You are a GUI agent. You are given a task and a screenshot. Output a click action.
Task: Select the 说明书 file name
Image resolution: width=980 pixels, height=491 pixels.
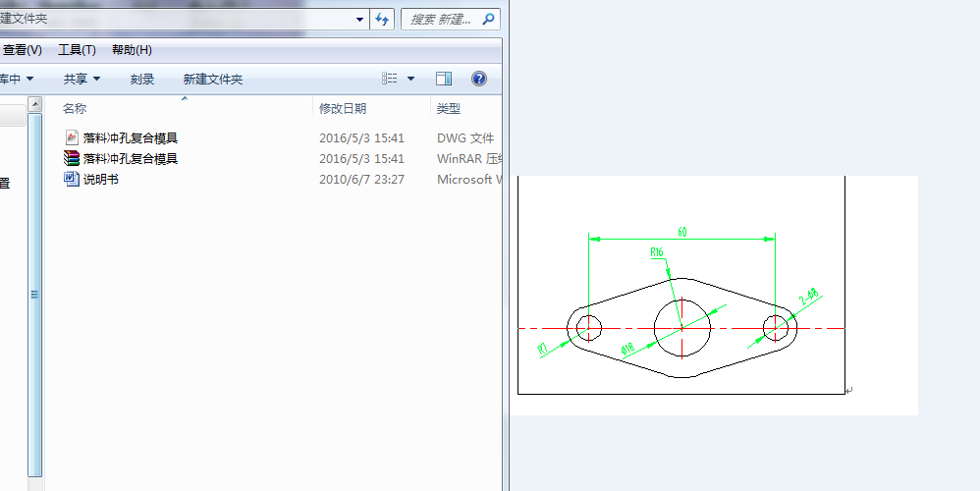click(x=100, y=180)
